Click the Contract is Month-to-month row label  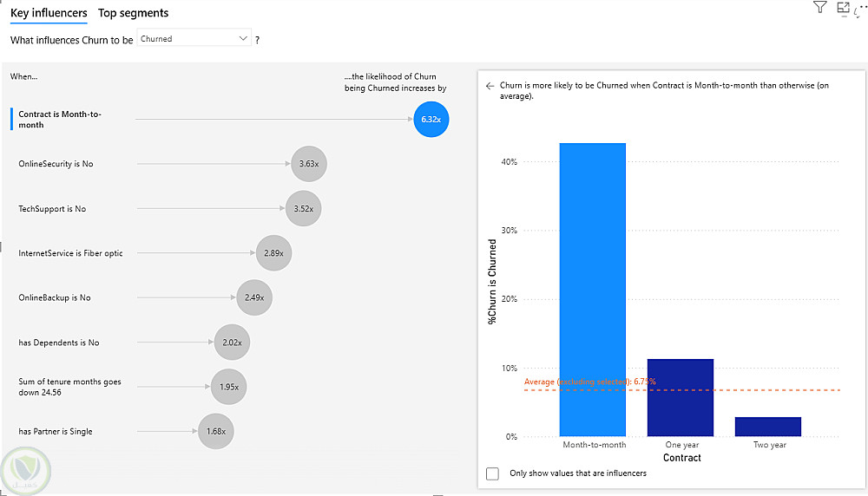[60, 120]
